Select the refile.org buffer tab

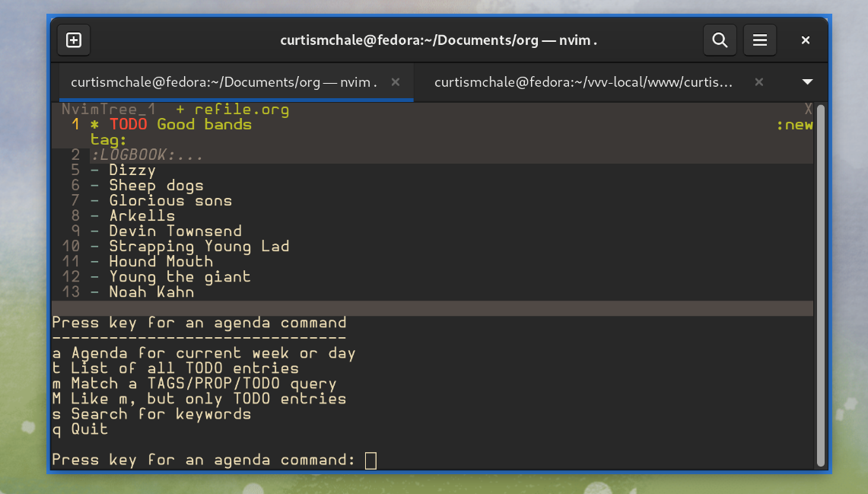[x=233, y=110]
